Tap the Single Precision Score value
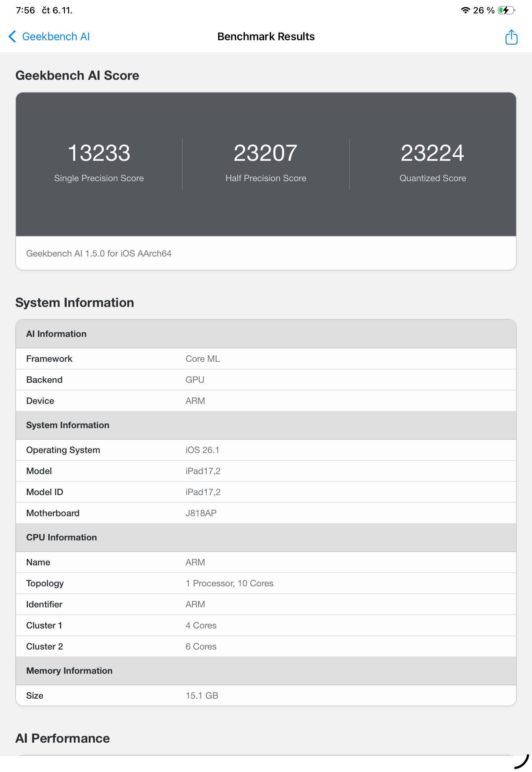Screen dimensions: 532x772 (x=99, y=153)
